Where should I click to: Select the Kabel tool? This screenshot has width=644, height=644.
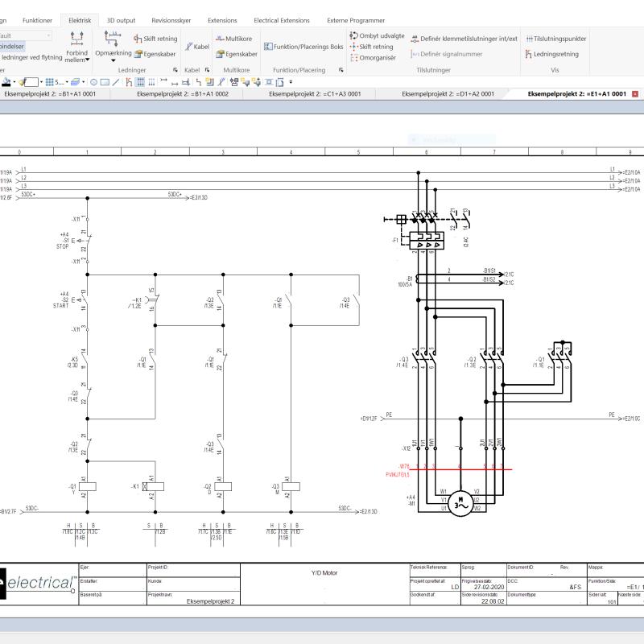click(x=196, y=47)
